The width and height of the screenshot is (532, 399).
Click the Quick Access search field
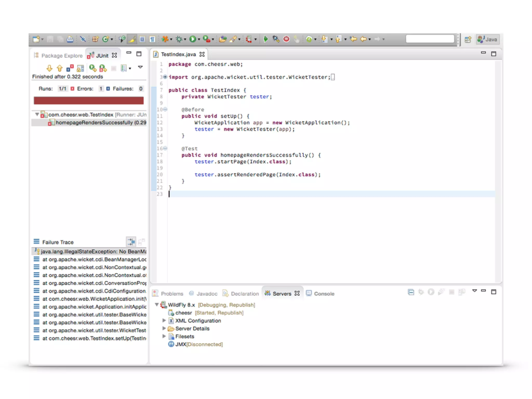(430, 39)
